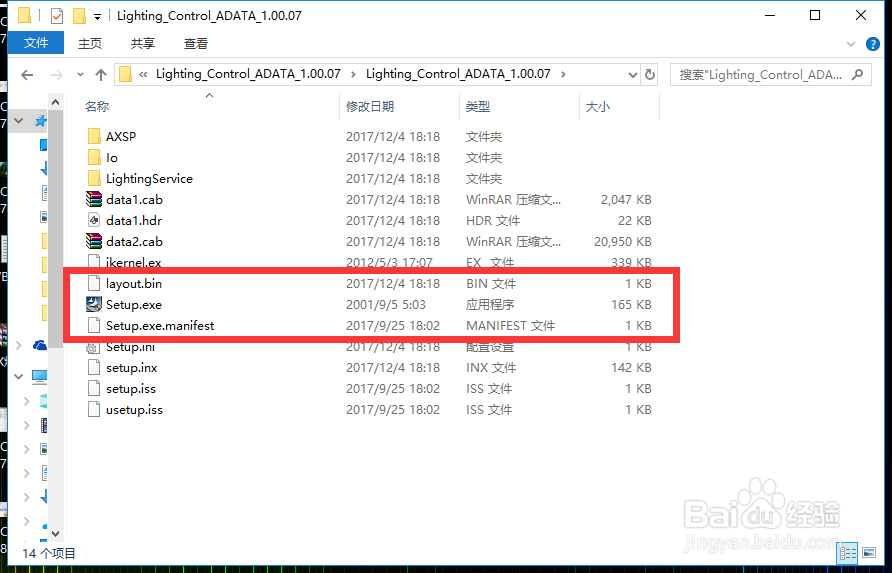Collapse the Quick access tree node
Screen dimensions: 892x573
[x=19, y=121]
